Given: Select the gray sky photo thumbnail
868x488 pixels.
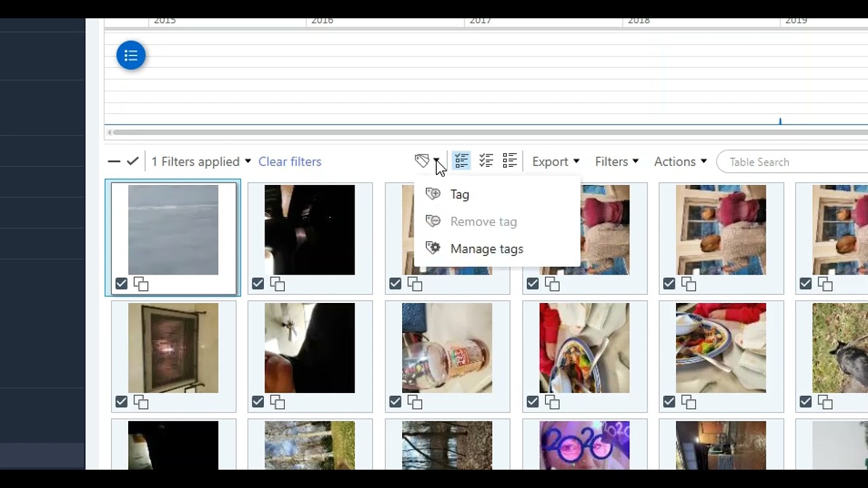Looking at the screenshot, I should pyautogui.click(x=174, y=230).
